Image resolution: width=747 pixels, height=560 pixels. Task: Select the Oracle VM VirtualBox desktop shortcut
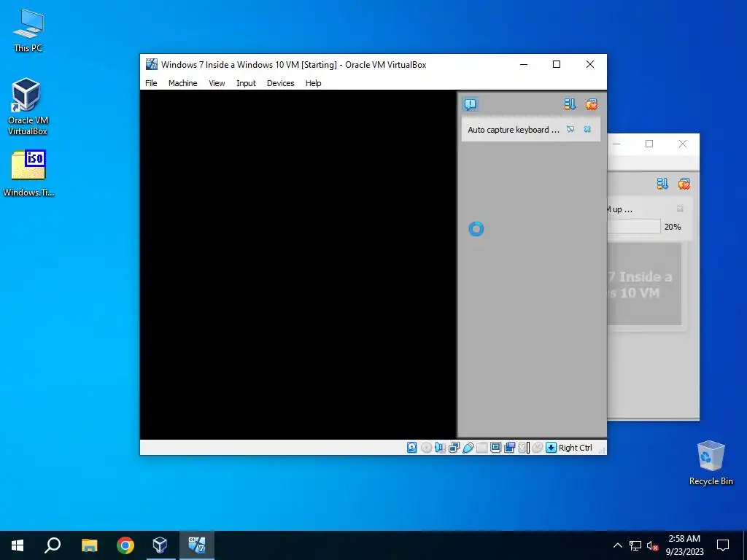[28, 106]
